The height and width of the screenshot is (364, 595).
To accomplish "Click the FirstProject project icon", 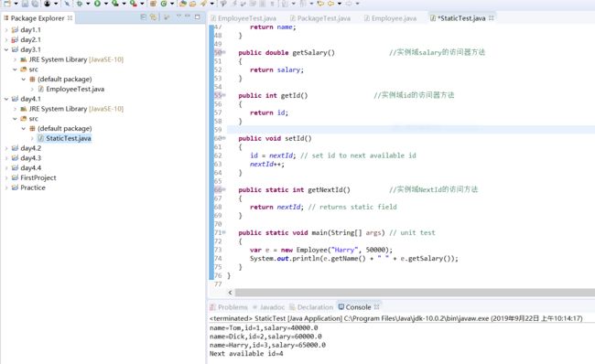I will 15,177.
